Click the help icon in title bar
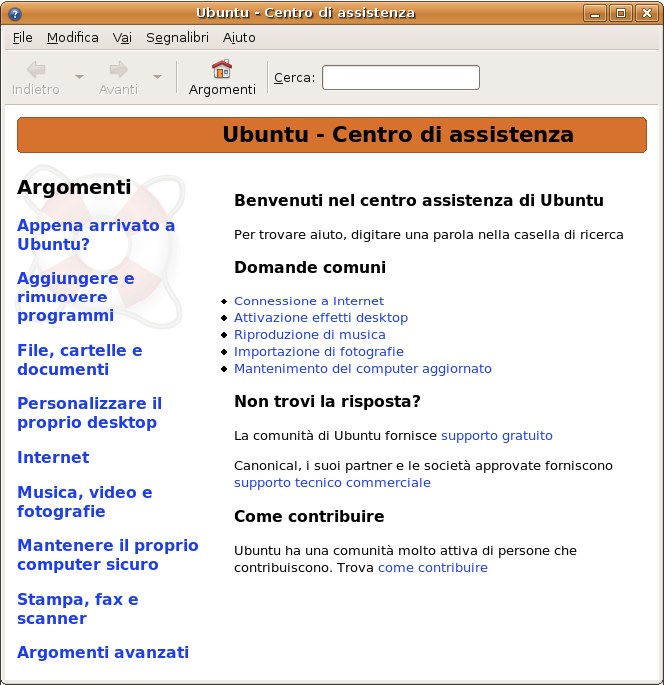664x685 pixels. coord(13,13)
